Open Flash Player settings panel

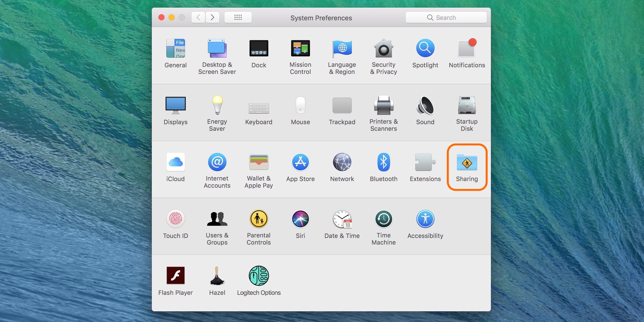click(x=176, y=276)
